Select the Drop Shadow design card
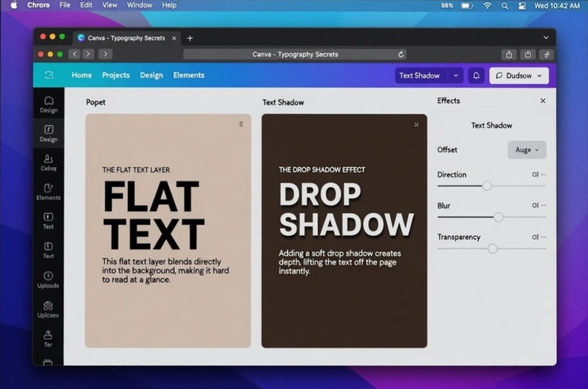588x389 pixels. click(345, 231)
